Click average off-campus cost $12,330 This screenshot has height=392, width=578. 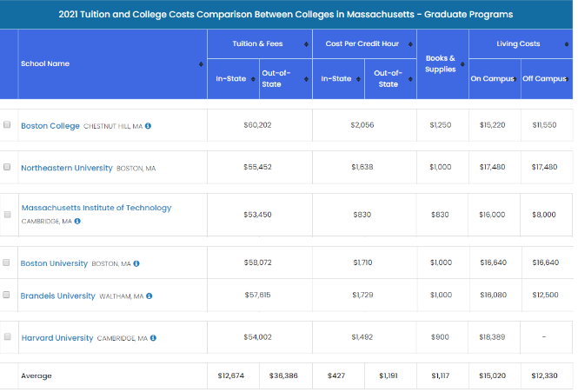point(544,375)
